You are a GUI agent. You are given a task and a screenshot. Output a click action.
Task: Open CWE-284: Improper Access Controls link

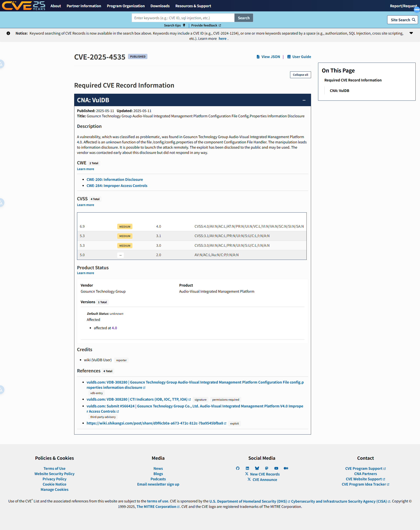point(117,186)
